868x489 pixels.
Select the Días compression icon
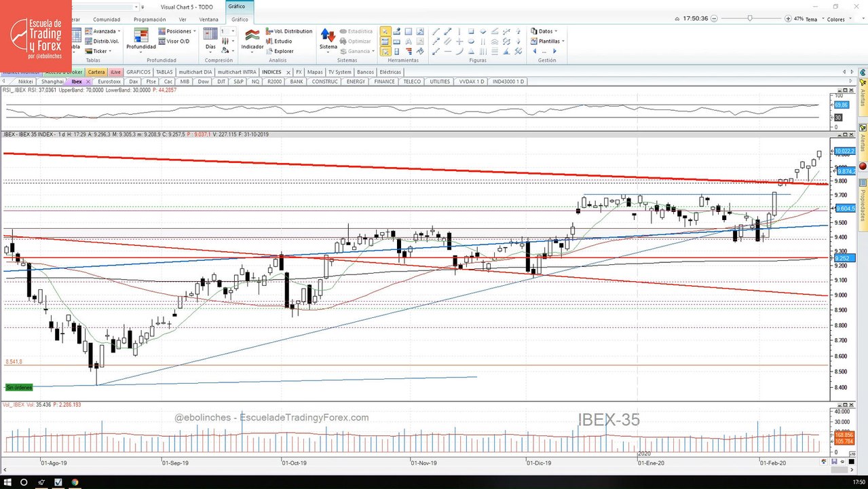point(210,39)
